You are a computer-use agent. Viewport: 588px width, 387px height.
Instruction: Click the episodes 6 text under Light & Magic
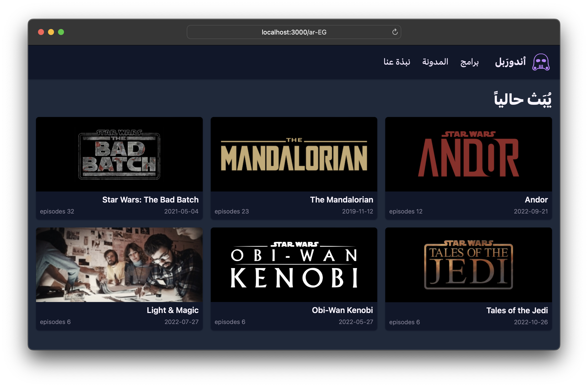point(55,322)
